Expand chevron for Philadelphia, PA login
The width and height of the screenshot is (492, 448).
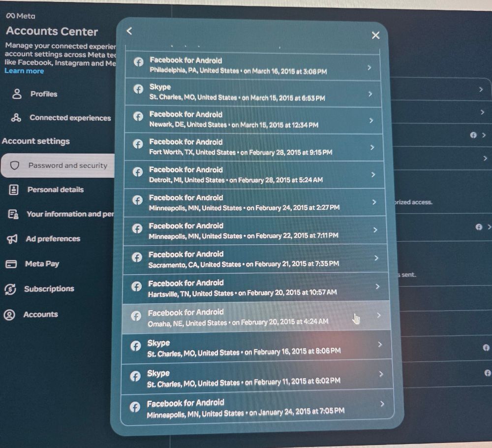[x=369, y=67]
